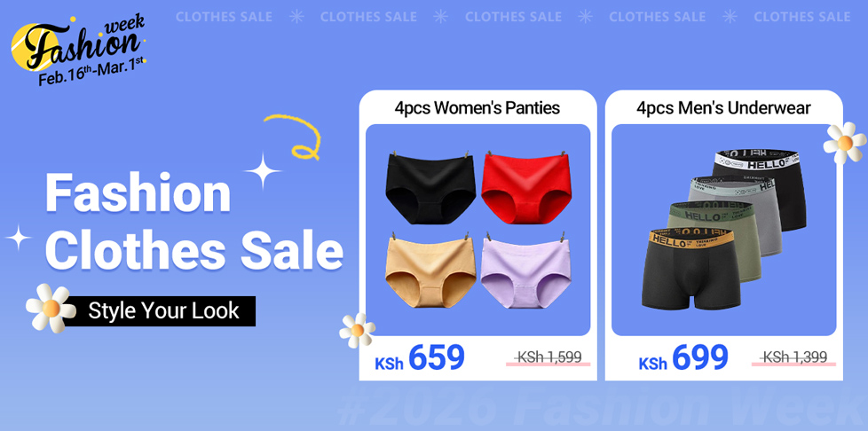The height and width of the screenshot is (431, 868).
Task: Click the orange-waistband HELLO boxer briefs
Action: tap(690, 270)
